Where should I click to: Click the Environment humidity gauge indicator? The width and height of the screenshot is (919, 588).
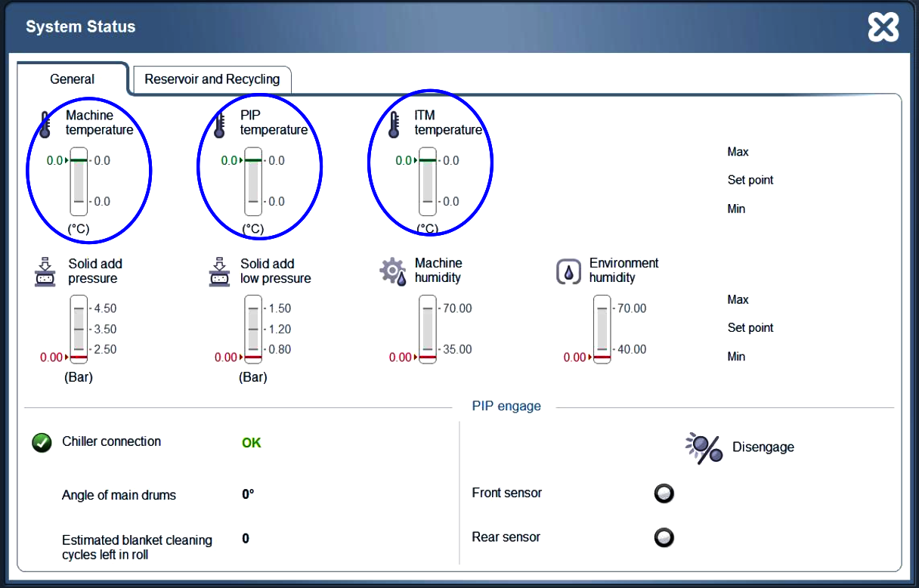[601, 330]
